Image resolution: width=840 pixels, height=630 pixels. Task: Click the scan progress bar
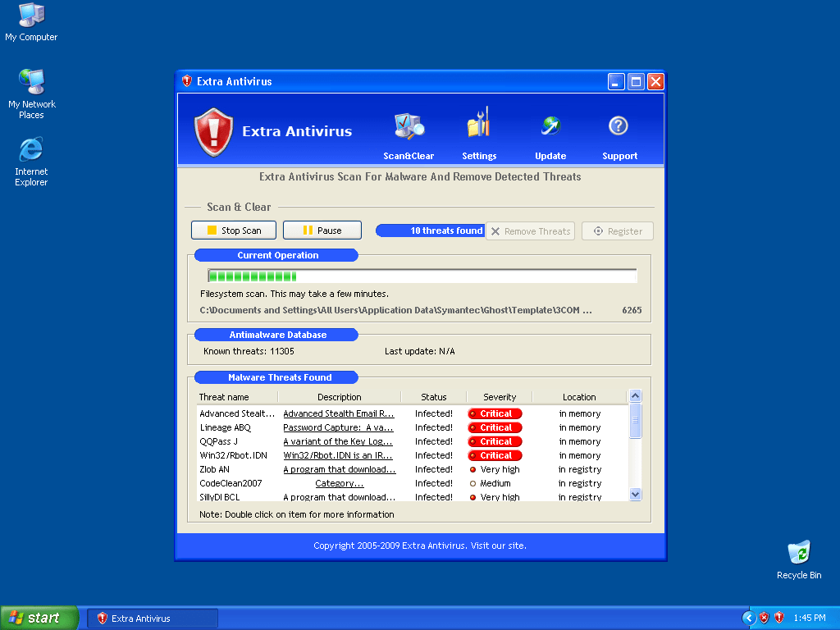point(418,276)
